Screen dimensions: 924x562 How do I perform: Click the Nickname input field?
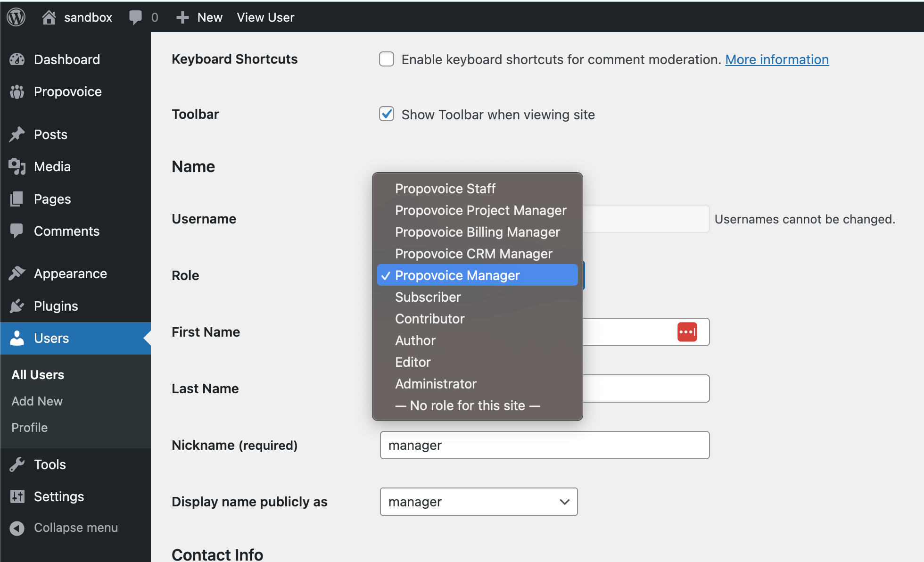coord(544,445)
